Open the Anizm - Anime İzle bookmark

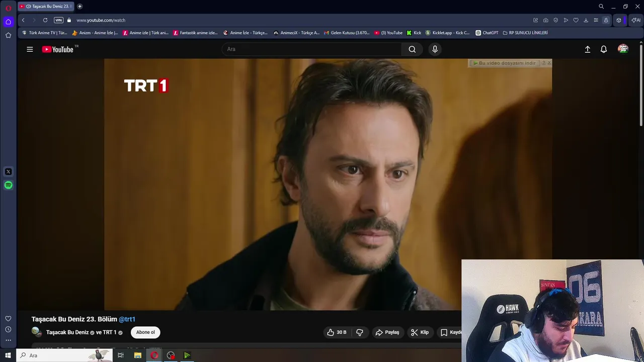(x=95, y=33)
